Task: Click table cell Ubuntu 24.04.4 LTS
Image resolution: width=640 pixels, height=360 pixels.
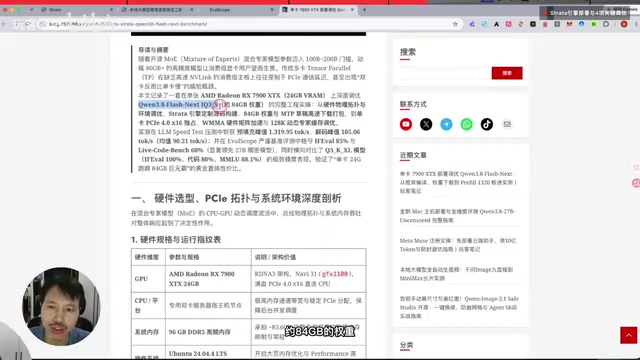Action: point(198,353)
